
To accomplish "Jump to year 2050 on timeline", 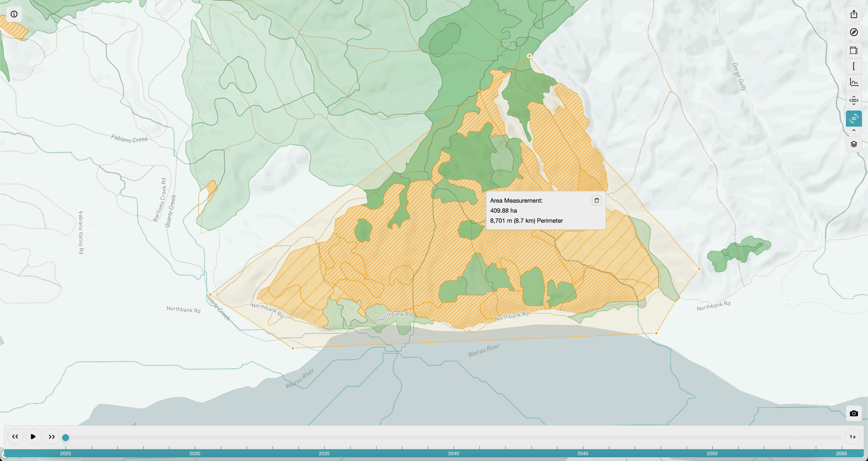I will (712, 453).
